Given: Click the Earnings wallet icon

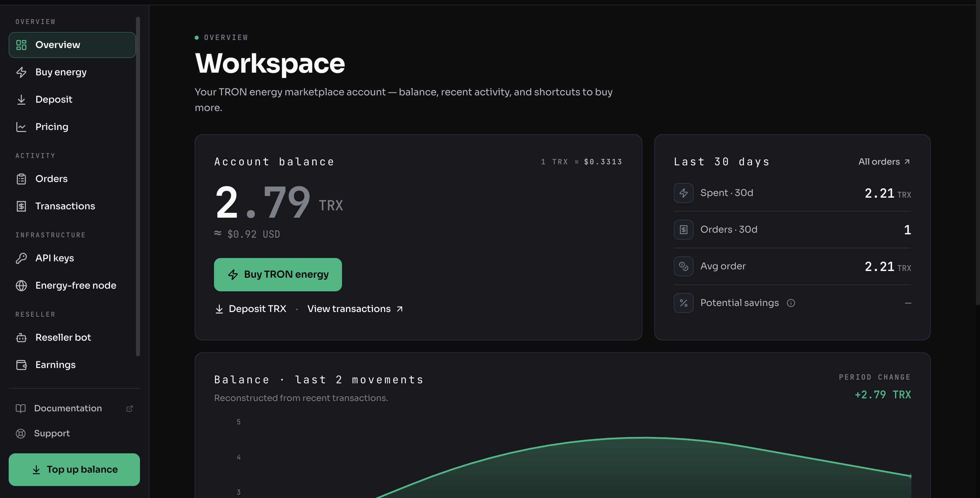Looking at the screenshot, I should click(21, 365).
